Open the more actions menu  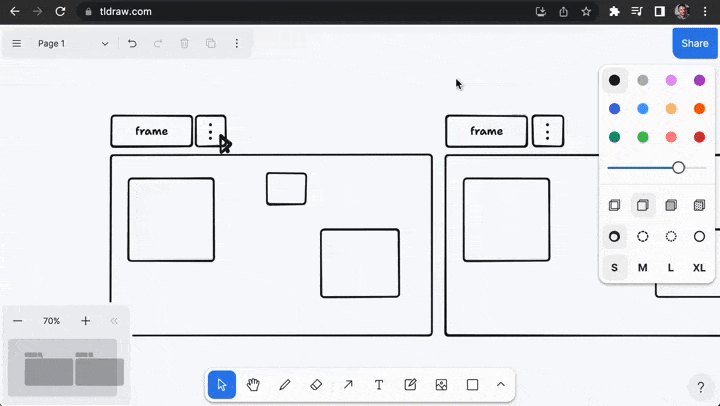(x=237, y=44)
